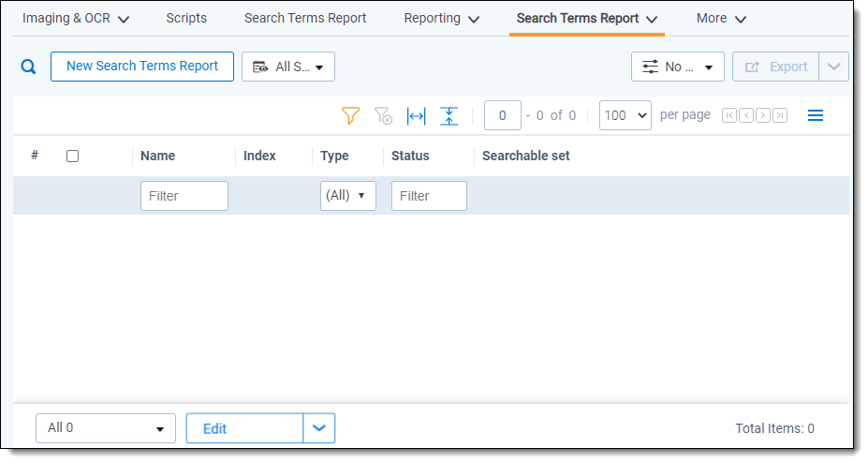The height and width of the screenshot is (463, 868).
Task: Open the Imaging & OCR tab menu
Action: coord(76,19)
